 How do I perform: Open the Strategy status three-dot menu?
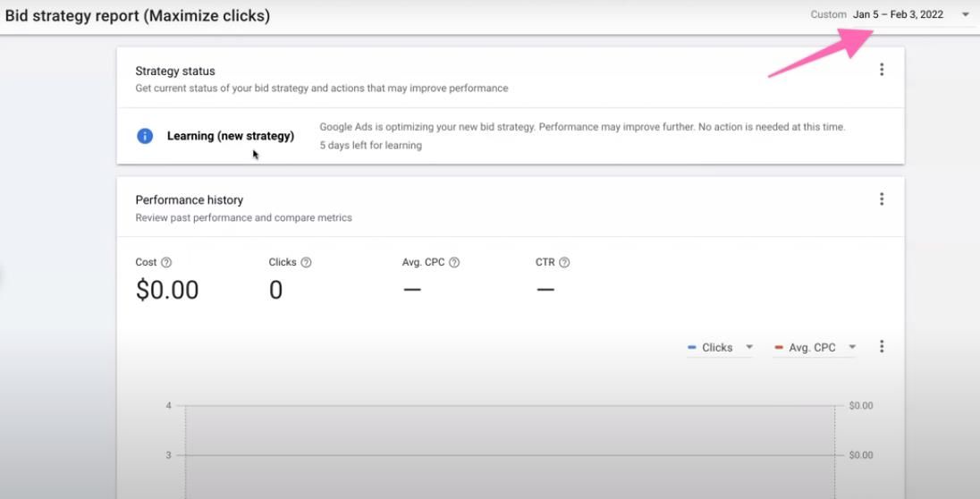pos(882,70)
